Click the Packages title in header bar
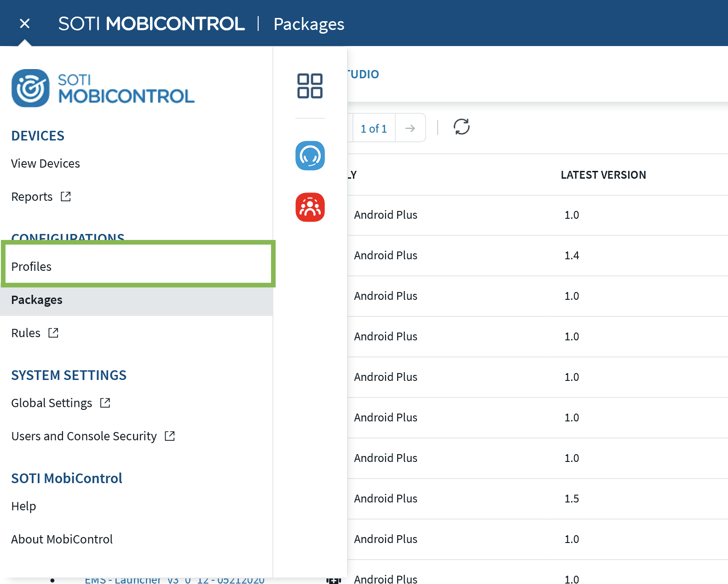Viewport: 728px width, 584px height. (309, 24)
